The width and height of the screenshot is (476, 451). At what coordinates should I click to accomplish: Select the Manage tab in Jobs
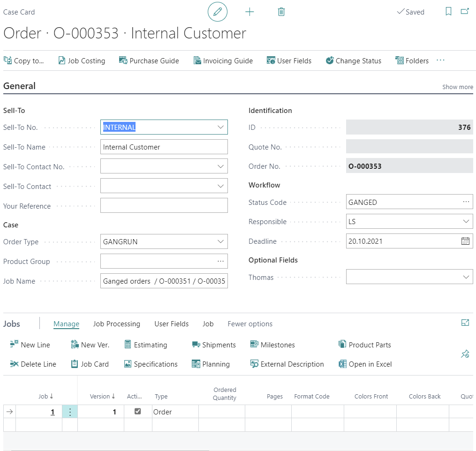(x=66, y=324)
